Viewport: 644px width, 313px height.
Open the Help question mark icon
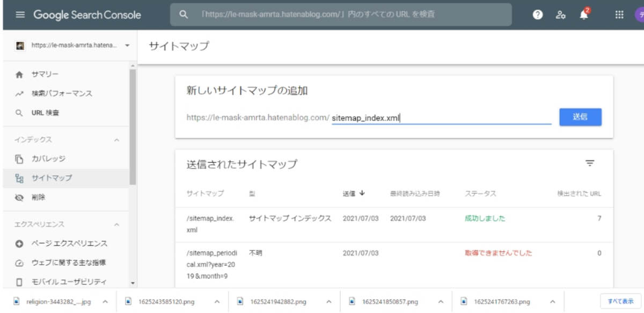[537, 15]
